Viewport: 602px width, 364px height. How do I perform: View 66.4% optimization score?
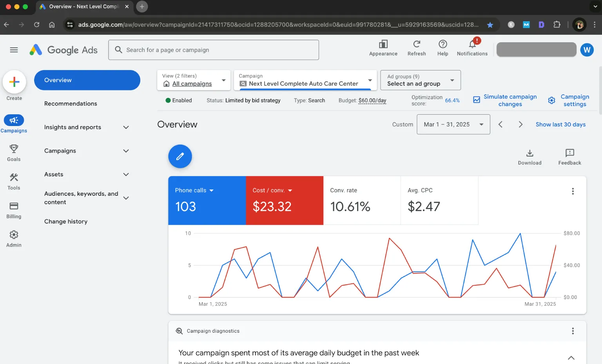point(452,101)
